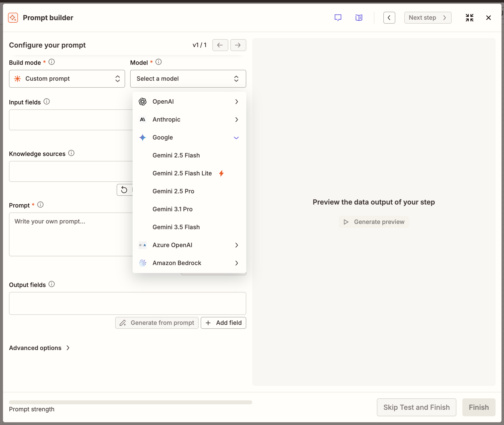504x425 pixels.
Task: Click into the Input fields box
Action: click(71, 120)
